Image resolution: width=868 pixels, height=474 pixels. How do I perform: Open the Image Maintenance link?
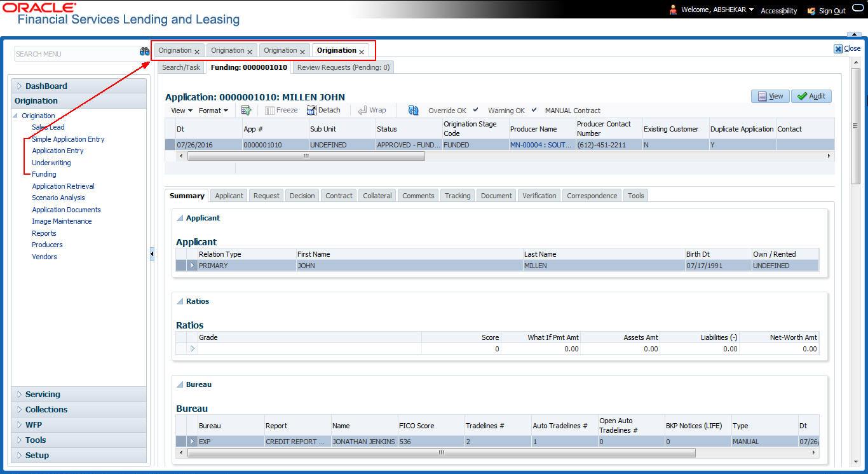62,221
